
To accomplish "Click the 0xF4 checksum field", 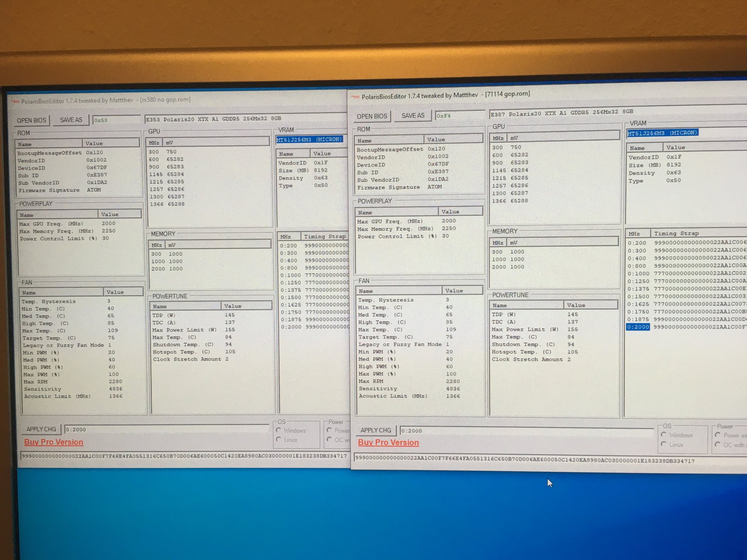I will (459, 116).
